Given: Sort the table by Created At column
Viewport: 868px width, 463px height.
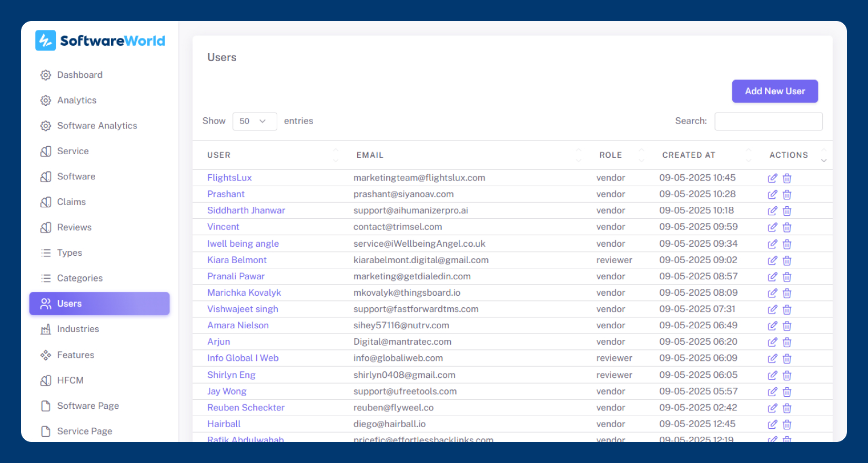Looking at the screenshot, I should [x=689, y=155].
